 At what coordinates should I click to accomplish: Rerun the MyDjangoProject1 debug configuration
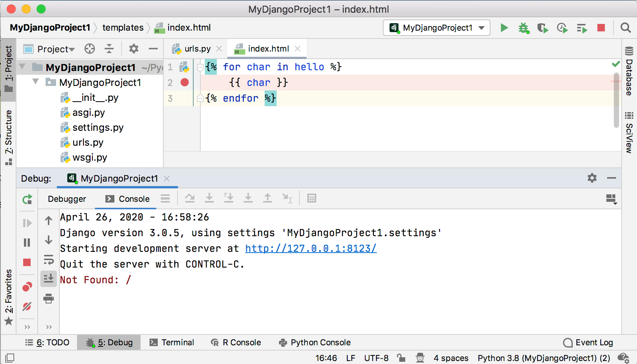click(x=27, y=198)
